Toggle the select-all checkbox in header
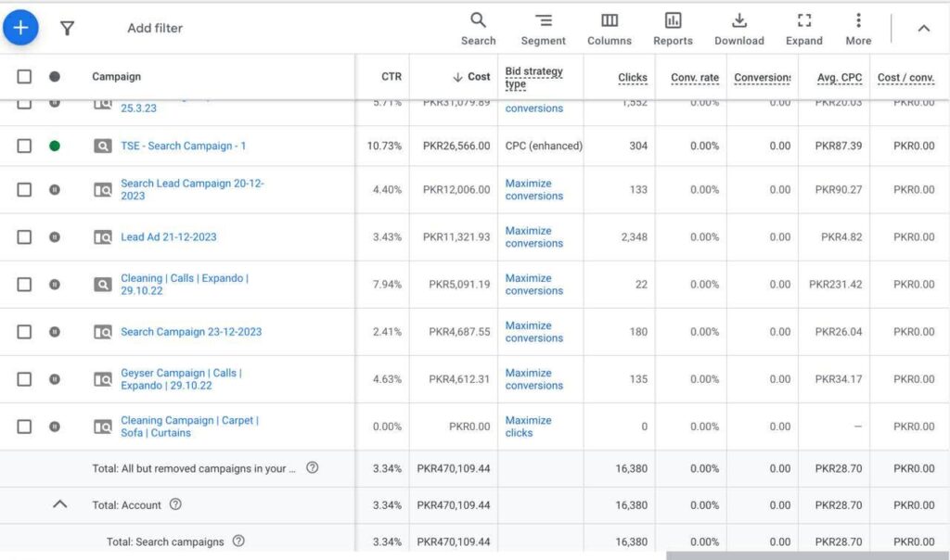The width and height of the screenshot is (950, 560). [25, 77]
